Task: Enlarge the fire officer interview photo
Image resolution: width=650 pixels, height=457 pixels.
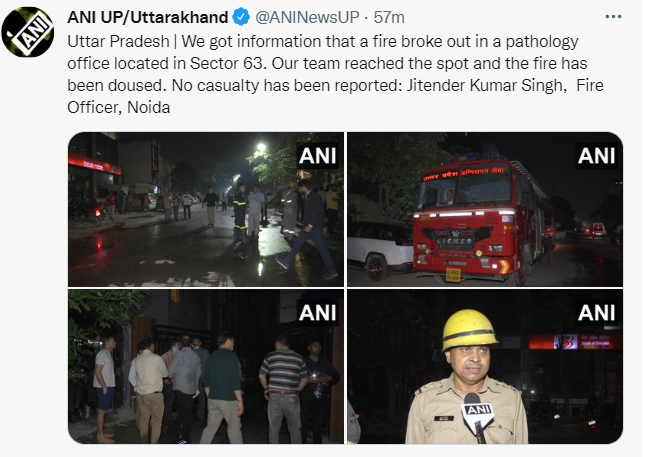Action: 485,367
